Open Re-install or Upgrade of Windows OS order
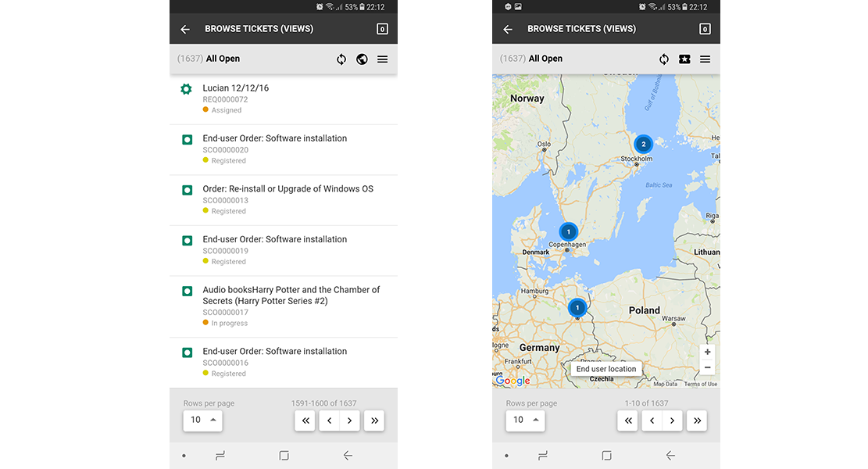The height and width of the screenshot is (469, 868). coord(284,200)
